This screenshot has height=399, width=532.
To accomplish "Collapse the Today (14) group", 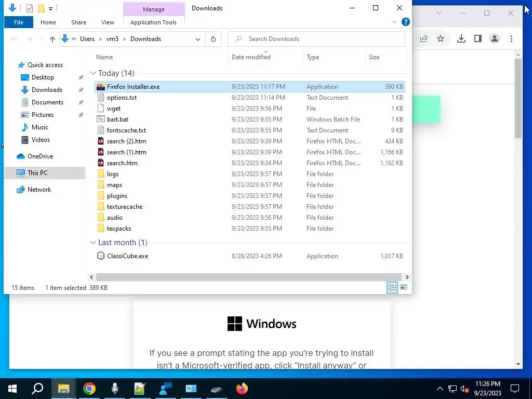I will tap(93, 73).
